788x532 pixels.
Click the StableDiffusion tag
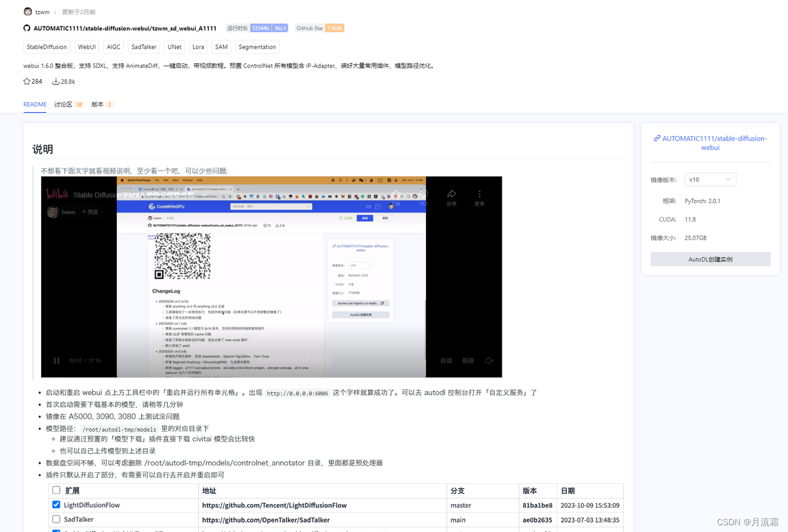[x=47, y=47]
